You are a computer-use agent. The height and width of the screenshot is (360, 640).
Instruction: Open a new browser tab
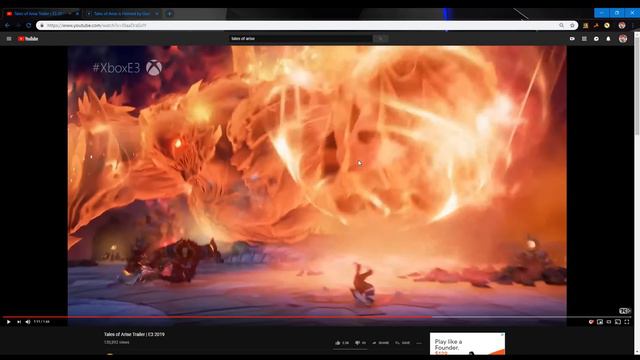pos(169,13)
